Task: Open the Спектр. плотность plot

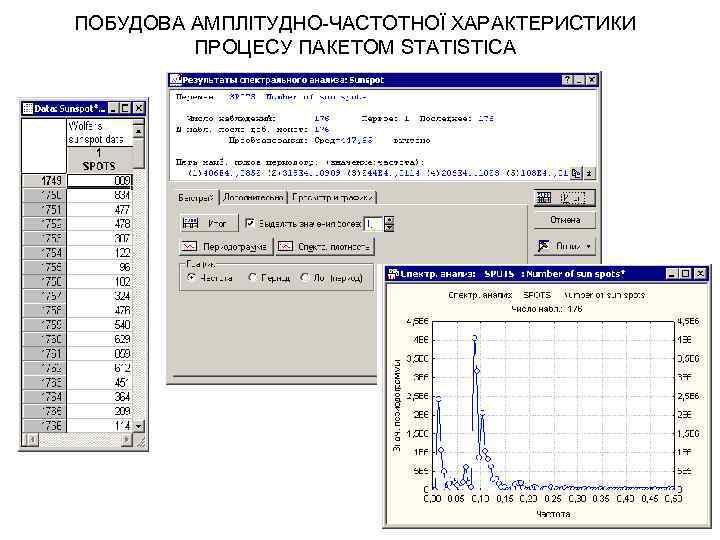Action: pyautogui.click(x=325, y=247)
